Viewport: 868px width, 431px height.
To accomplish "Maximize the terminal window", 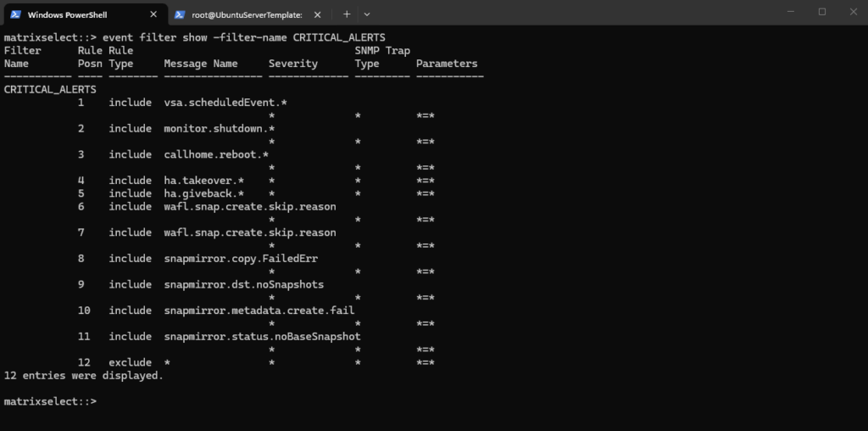I will pyautogui.click(x=822, y=12).
